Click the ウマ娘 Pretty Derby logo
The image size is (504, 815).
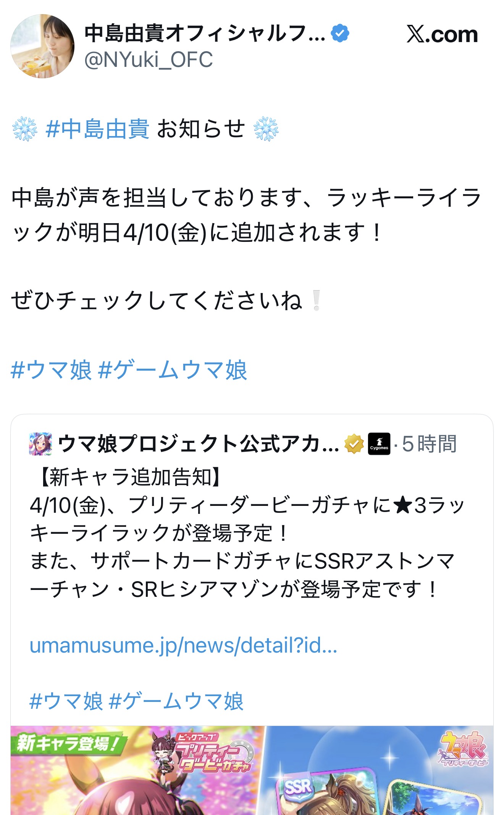coord(463,749)
